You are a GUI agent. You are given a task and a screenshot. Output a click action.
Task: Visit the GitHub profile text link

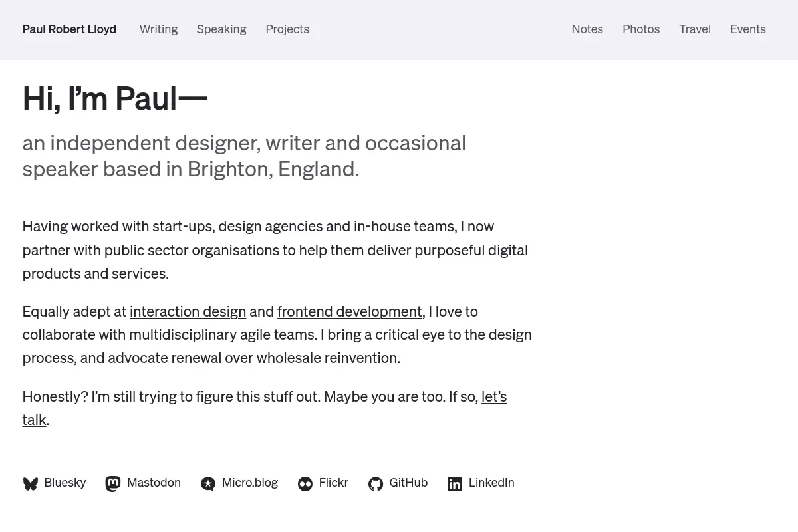pyautogui.click(x=408, y=483)
